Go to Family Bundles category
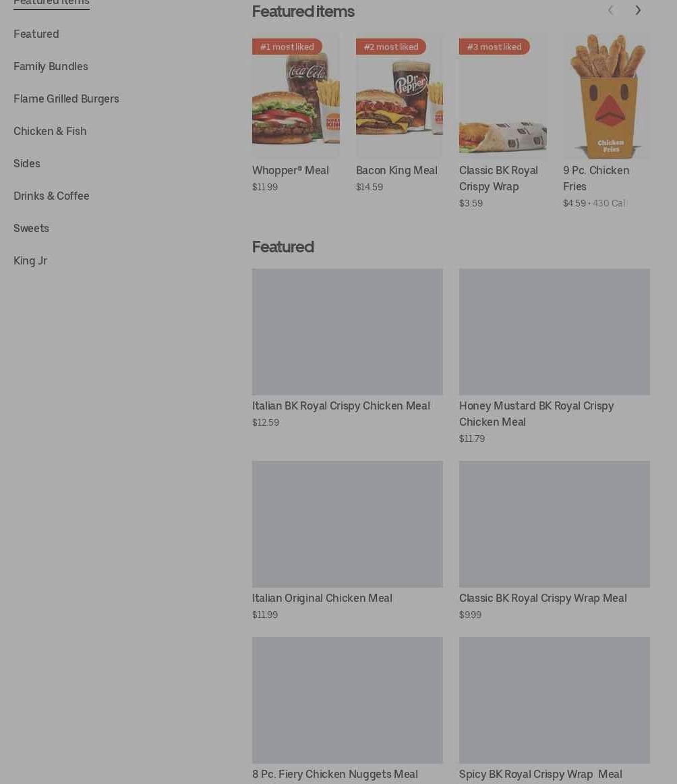 [51, 67]
